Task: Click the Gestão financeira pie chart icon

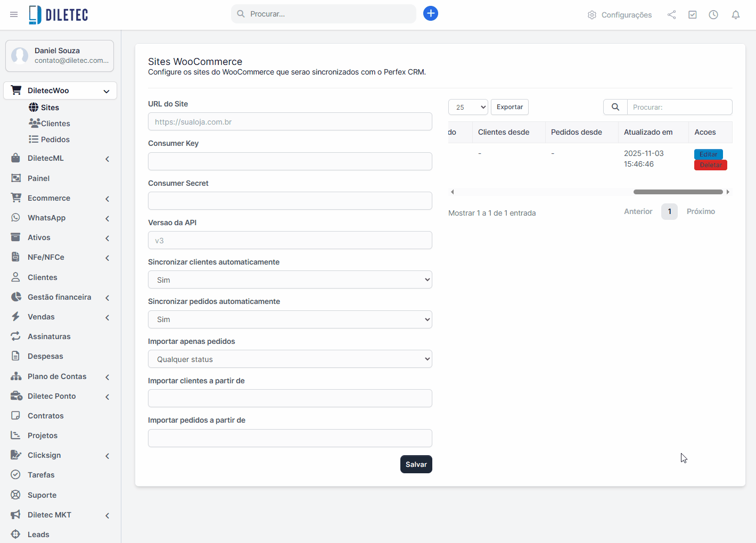Action: [x=16, y=297]
